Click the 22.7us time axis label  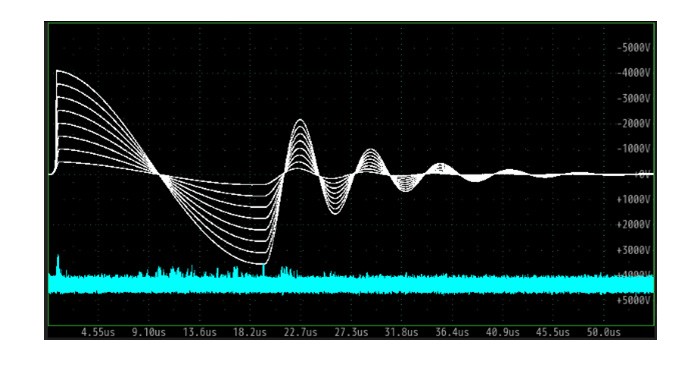[300, 332]
